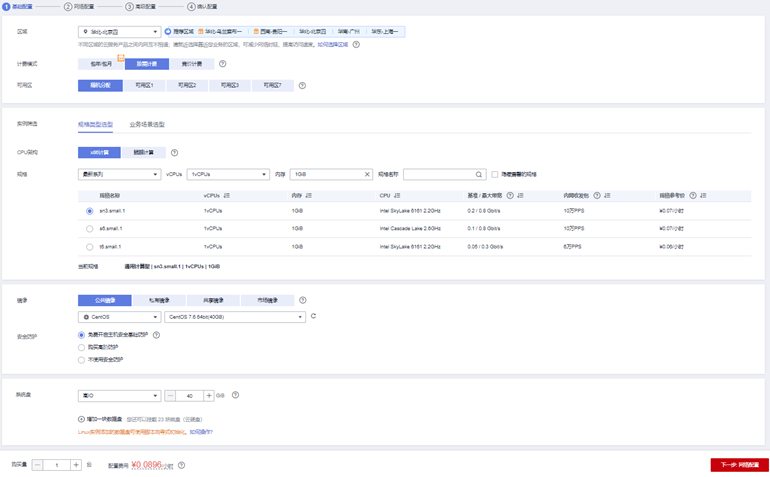Open the region dropdown

point(119,32)
